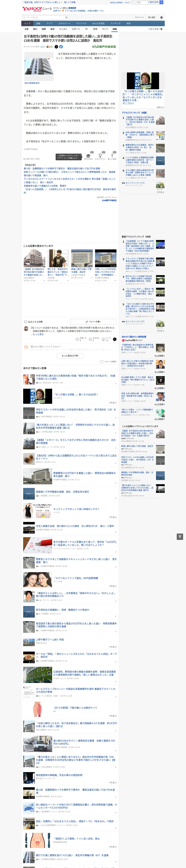Viewport: 186px width, 868px height.
Task: Click the blue web search button icon
Action: click(x=161, y=2)
